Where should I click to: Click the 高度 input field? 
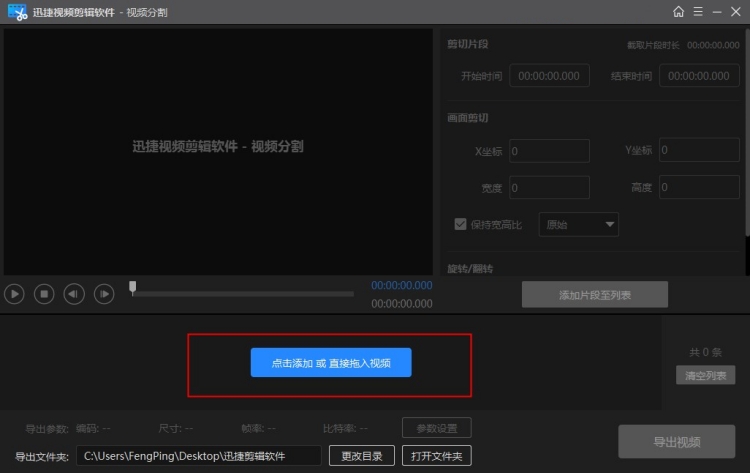coord(699,187)
